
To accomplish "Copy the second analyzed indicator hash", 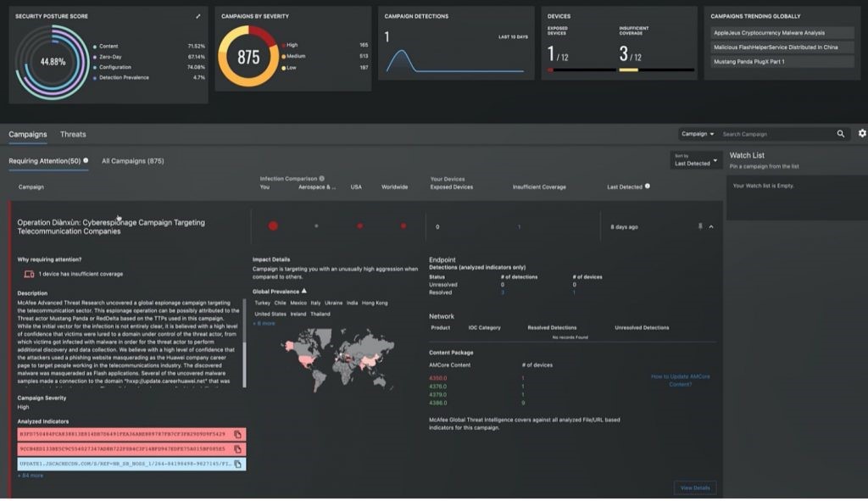I will 237,449.
